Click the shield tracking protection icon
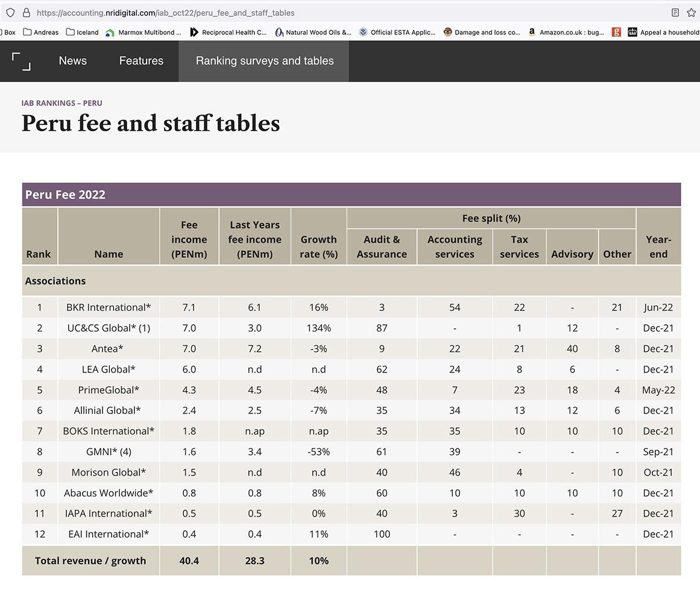Image resolution: width=700 pixels, height=590 pixels. click(x=10, y=13)
